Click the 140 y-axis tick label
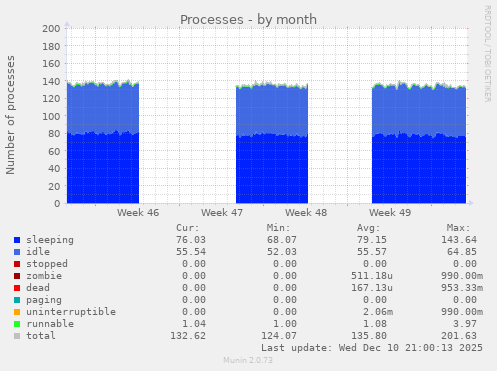The image size is (497, 371). pos(51,81)
